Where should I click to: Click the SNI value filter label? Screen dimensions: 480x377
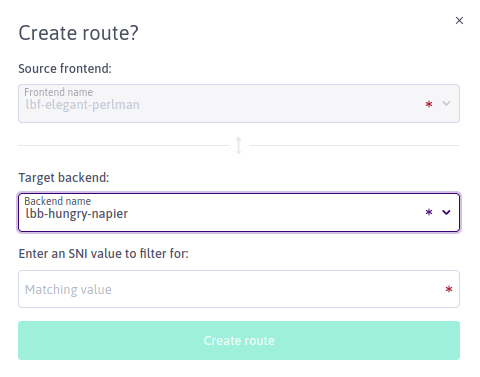click(103, 254)
